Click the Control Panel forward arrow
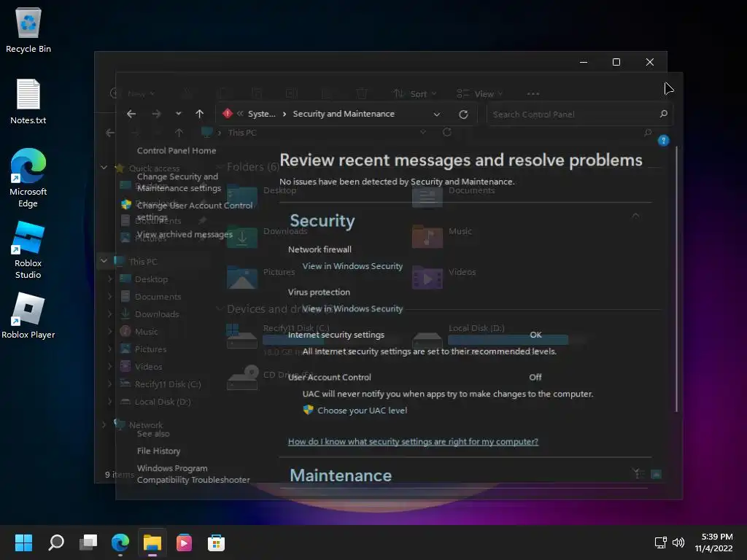Screen dimensions: 747x560 (156, 114)
